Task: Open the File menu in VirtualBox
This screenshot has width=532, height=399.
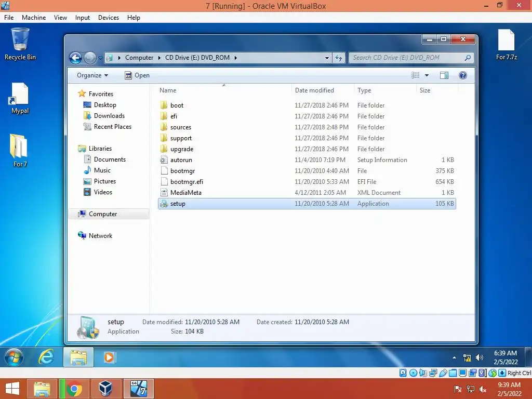Action: [9, 18]
